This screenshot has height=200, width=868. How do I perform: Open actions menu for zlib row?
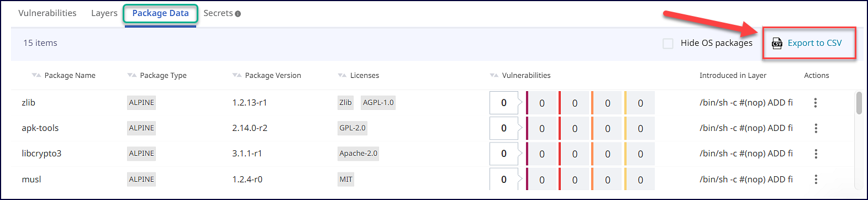coord(816,103)
